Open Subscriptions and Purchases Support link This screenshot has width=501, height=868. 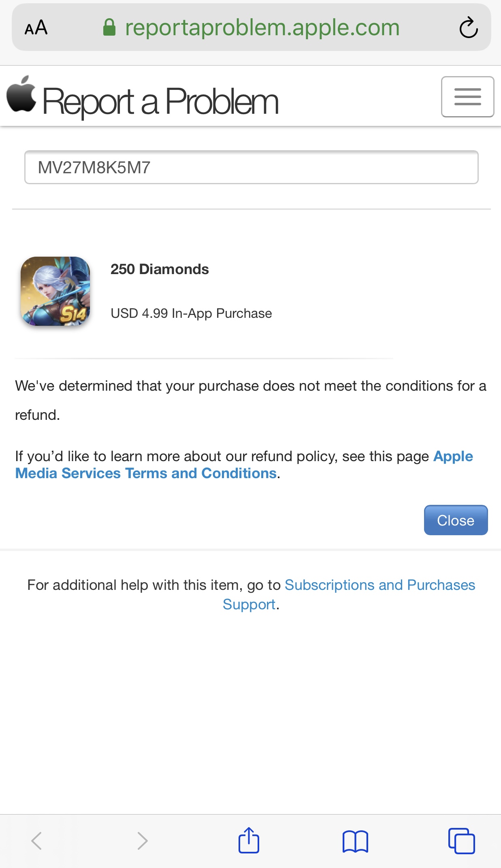pos(379,585)
